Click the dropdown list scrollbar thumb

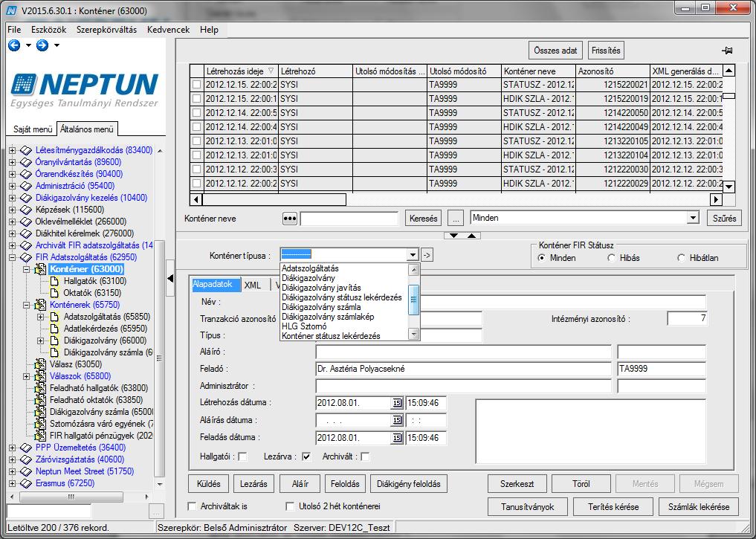[x=413, y=300]
